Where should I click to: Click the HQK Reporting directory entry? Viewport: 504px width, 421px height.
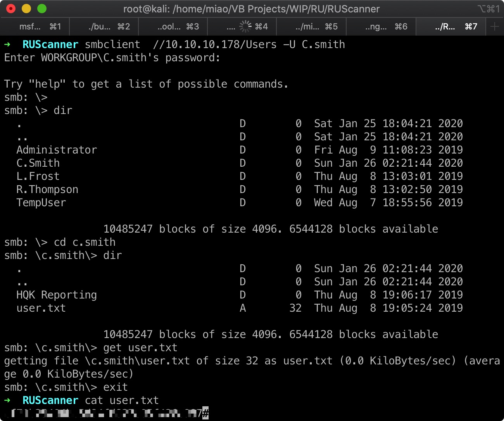click(x=57, y=295)
